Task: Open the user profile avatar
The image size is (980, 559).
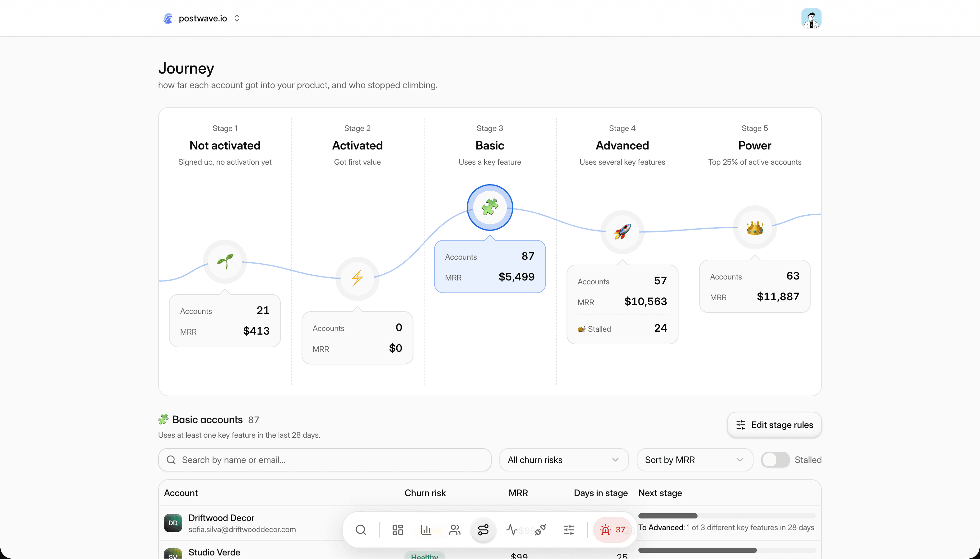Action: [811, 18]
